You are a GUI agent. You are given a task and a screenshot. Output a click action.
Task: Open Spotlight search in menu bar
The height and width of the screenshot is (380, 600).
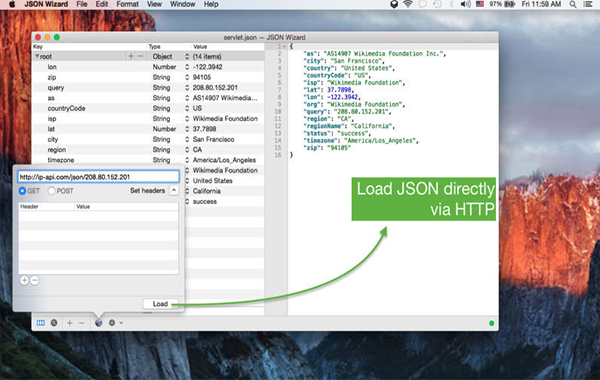pyautogui.click(x=573, y=4)
